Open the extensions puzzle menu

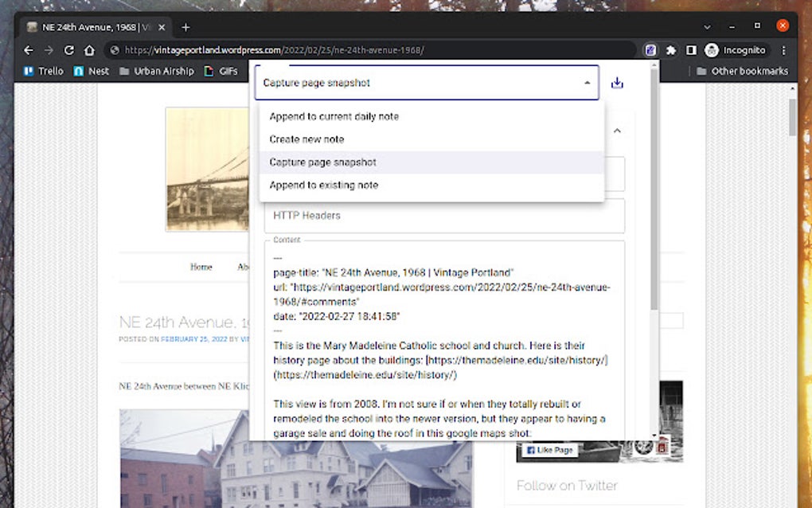pyautogui.click(x=671, y=50)
